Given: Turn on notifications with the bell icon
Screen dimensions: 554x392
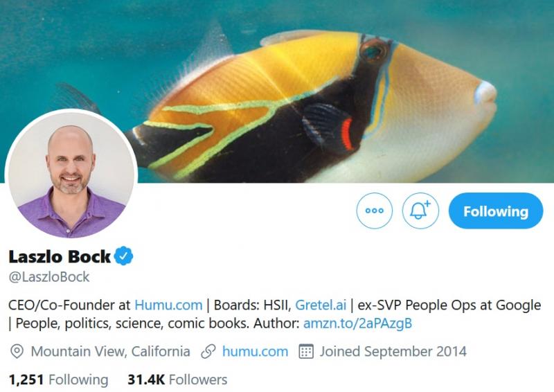Looking at the screenshot, I should [x=420, y=211].
